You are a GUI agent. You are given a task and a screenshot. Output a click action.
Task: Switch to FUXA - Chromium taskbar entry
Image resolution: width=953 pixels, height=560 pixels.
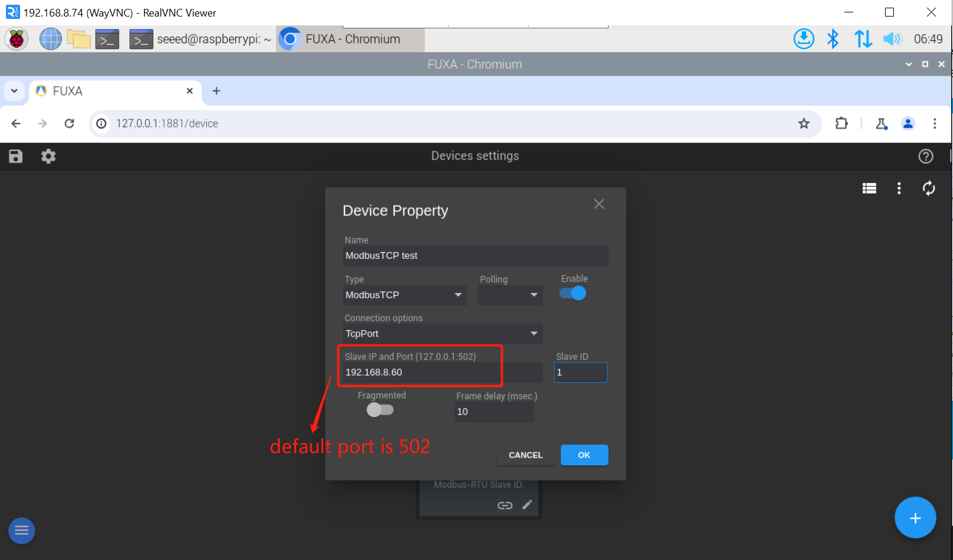click(350, 39)
